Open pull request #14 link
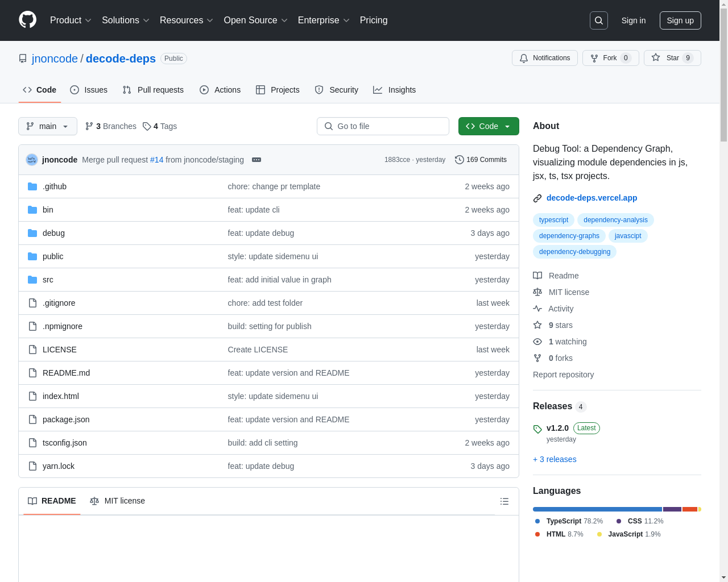The width and height of the screenshot is (728, 582). pyautogui.click(x=156, y=160)
